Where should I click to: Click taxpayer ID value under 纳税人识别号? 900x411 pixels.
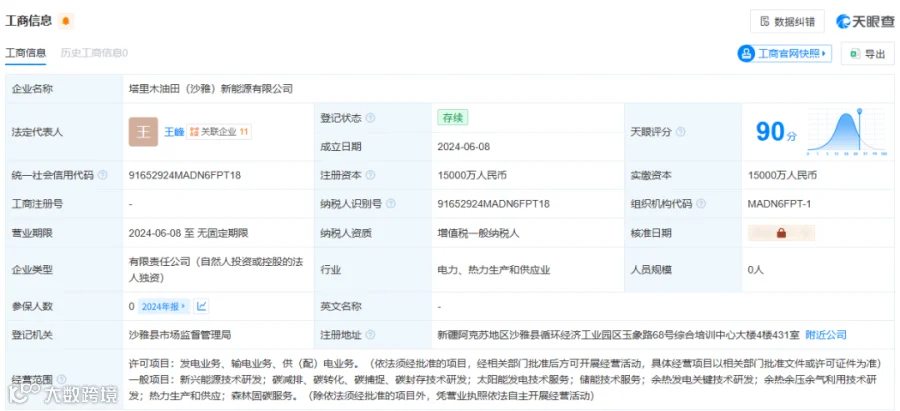pyautogui.click(x=494, y=204)
